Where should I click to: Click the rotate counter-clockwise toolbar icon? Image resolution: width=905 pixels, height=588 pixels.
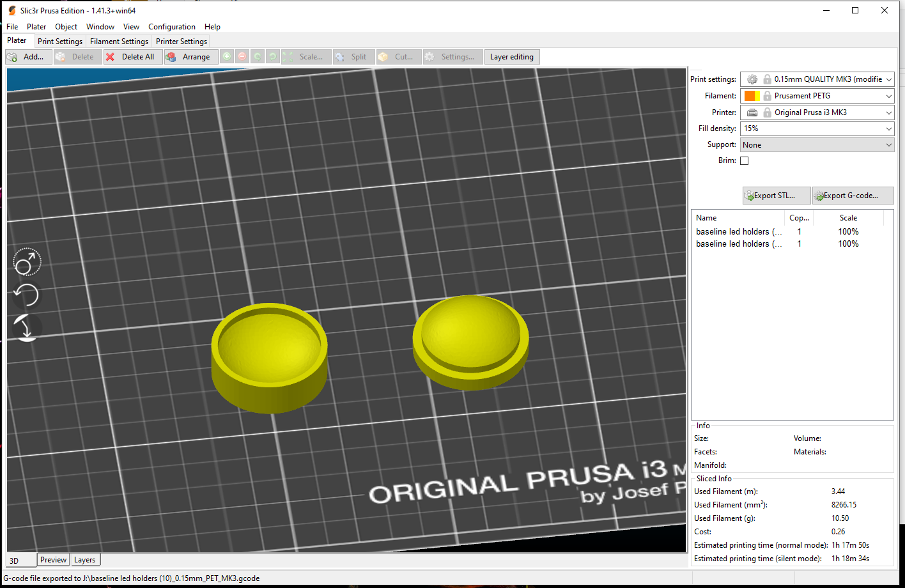258,57
